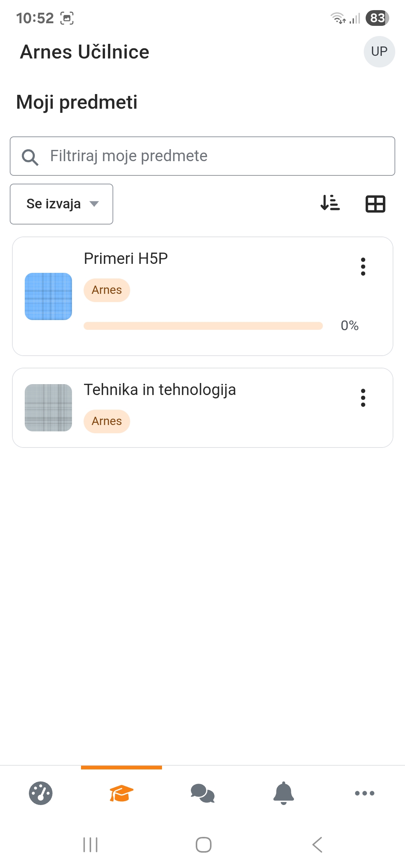This screenshot has height=868, width=405.
Task: Open the UP user profile avatar
Action: tap(379, 52)
